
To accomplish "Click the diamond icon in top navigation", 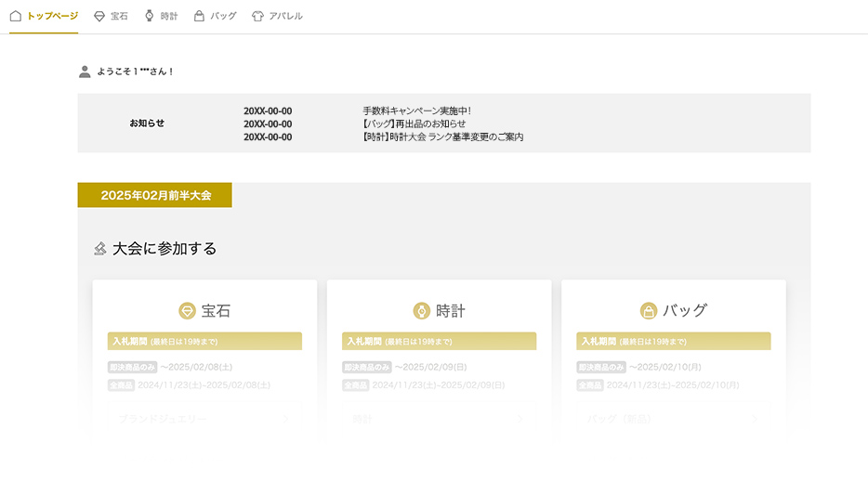I will pyautogui.click(x=99, y=16).
